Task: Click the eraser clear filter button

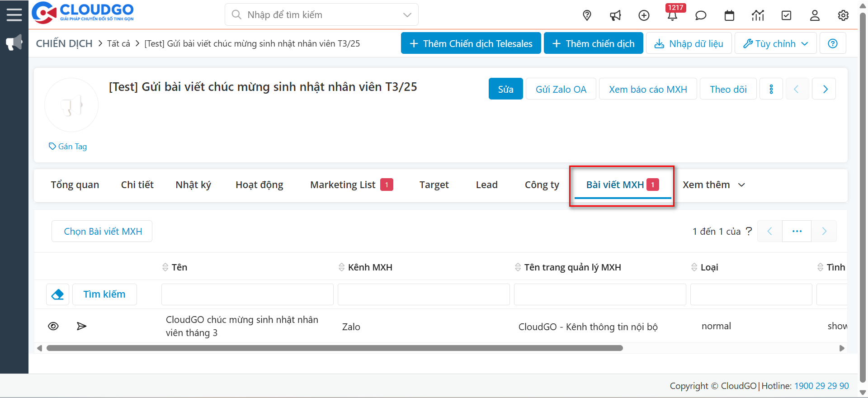Action: click(58, 294)
